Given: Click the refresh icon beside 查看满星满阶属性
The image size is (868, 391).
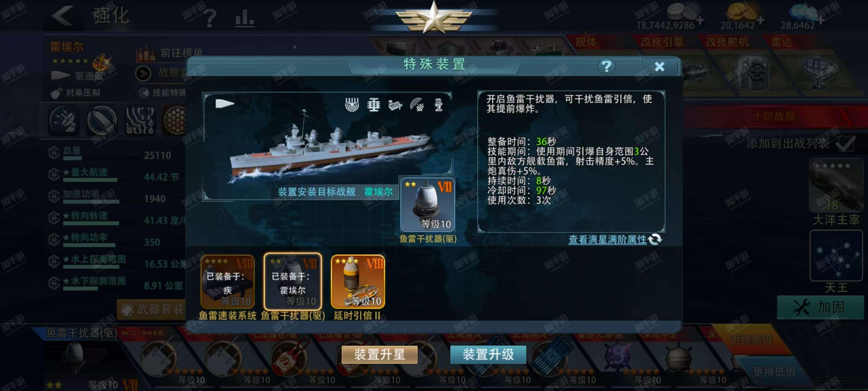Looking at the screenshot, I should coord(655,239).
